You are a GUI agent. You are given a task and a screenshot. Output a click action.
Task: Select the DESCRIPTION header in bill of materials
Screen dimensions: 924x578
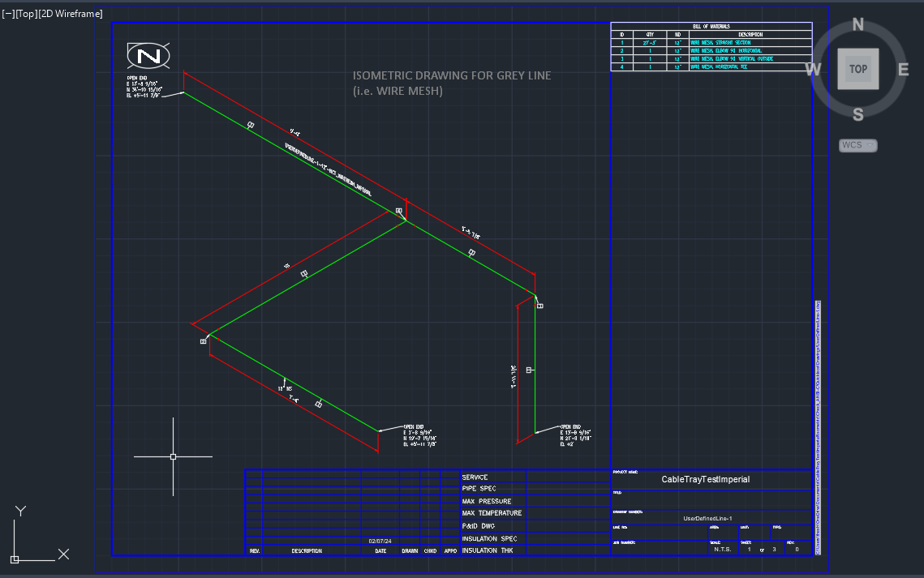(x=750, y=35)
